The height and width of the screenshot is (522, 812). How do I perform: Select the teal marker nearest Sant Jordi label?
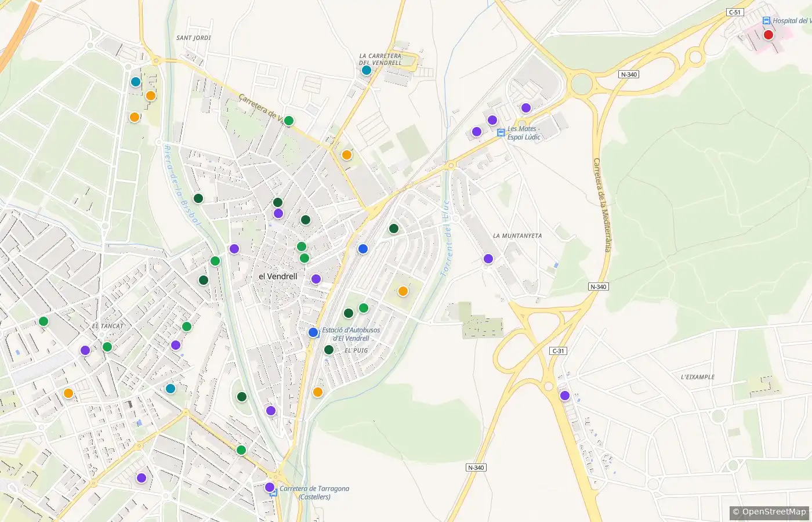coord(136,82)
